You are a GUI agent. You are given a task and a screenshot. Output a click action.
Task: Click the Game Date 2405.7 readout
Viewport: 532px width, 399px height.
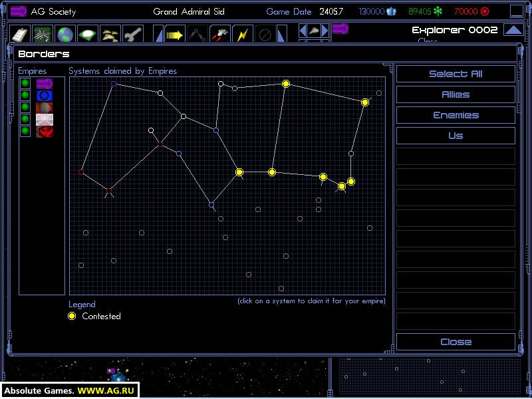pos(305,11)
